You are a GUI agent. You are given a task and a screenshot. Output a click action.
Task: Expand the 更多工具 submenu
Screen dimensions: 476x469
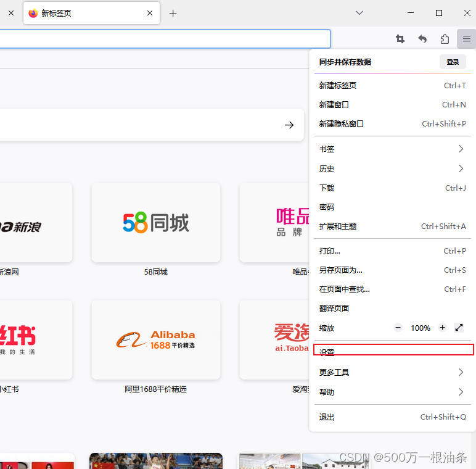pyautogui.click(x=393, y=372)
